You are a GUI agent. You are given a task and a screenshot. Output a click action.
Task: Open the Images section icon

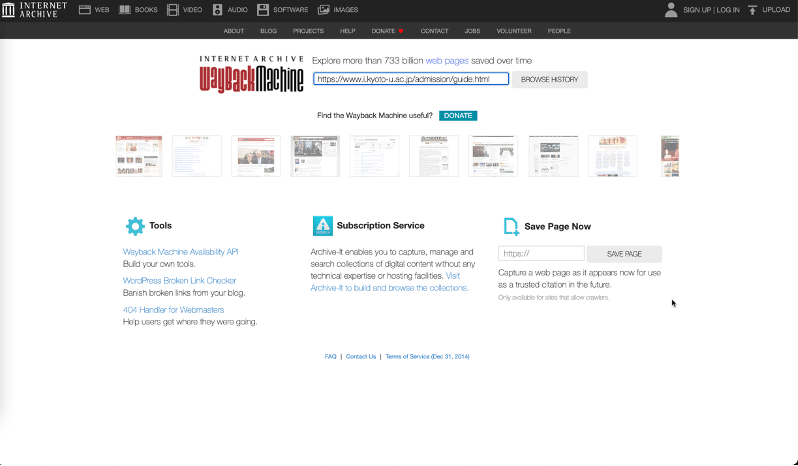(x=324, y=10)
